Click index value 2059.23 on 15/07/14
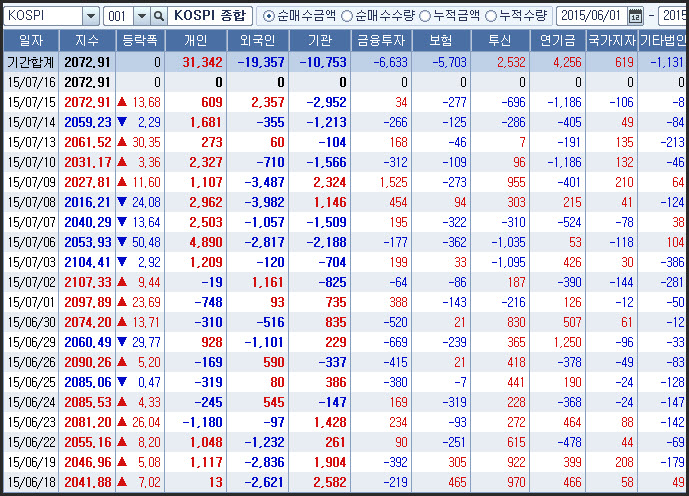The height and width of the screenshot is (496, 689). tap(88, 122)
